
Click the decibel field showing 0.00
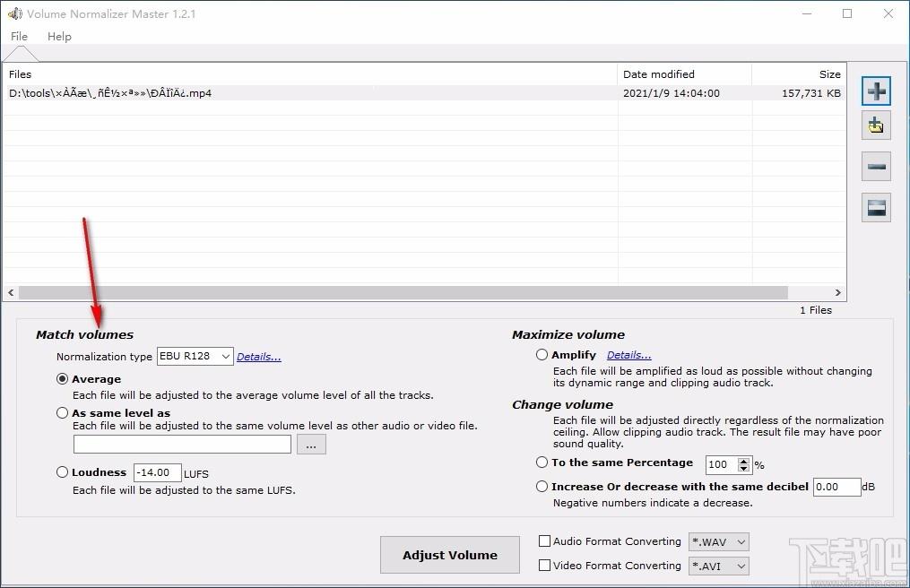tap(836, 487)
